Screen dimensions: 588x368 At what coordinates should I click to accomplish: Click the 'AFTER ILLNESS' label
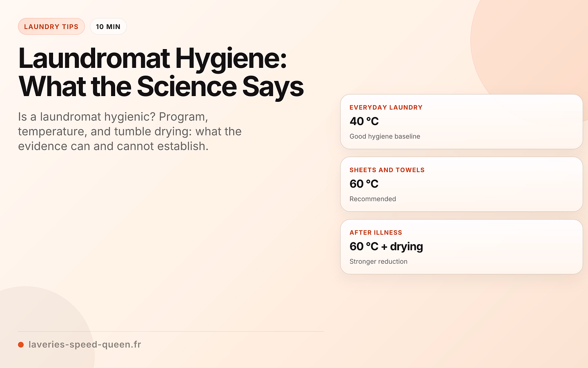376,233
